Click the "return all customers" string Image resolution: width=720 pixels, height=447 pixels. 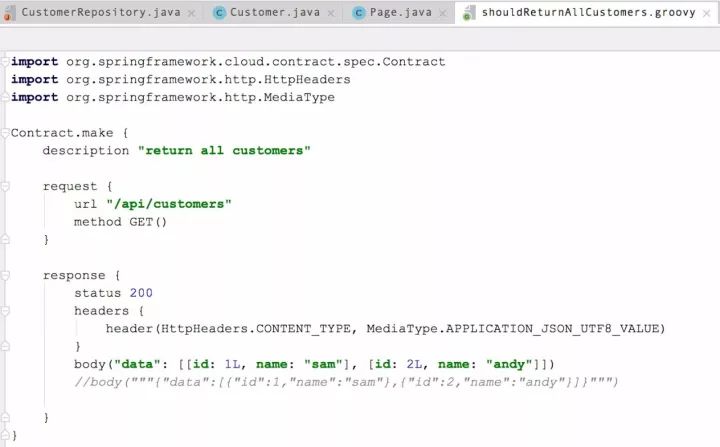[225, 151]
